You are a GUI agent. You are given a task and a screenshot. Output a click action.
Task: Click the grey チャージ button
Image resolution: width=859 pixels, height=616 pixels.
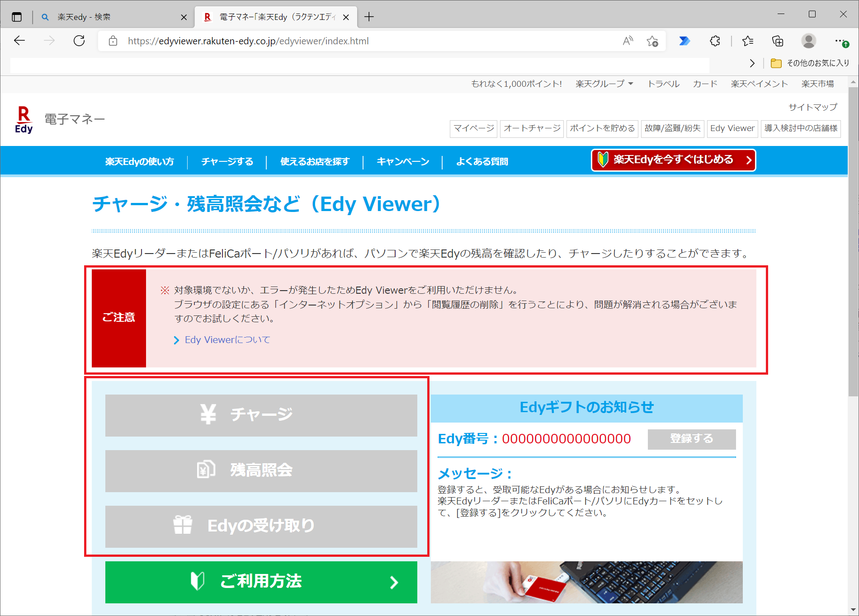261,415
